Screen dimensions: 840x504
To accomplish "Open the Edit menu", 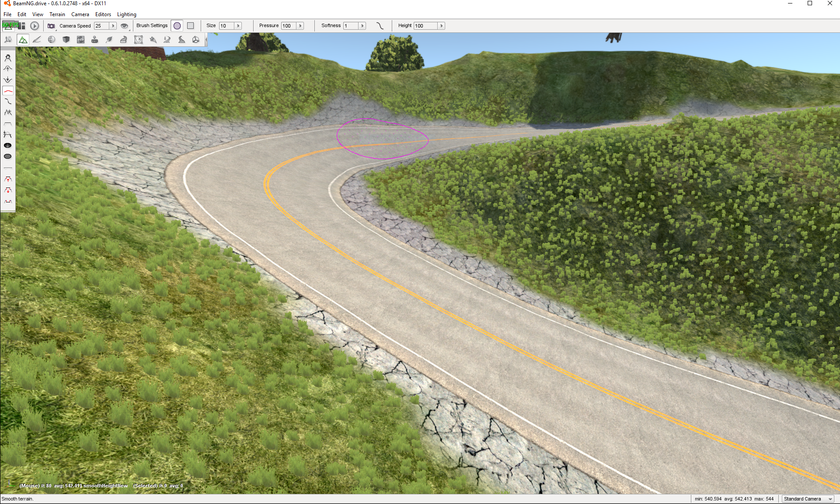I will point(22,14).
